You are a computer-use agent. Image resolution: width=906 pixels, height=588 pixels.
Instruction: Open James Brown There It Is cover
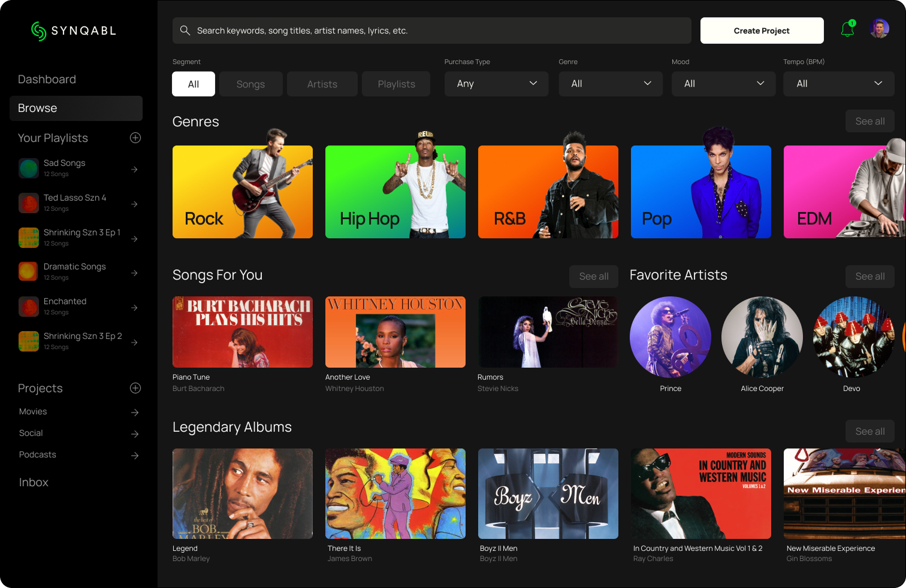tap(395, 493)
